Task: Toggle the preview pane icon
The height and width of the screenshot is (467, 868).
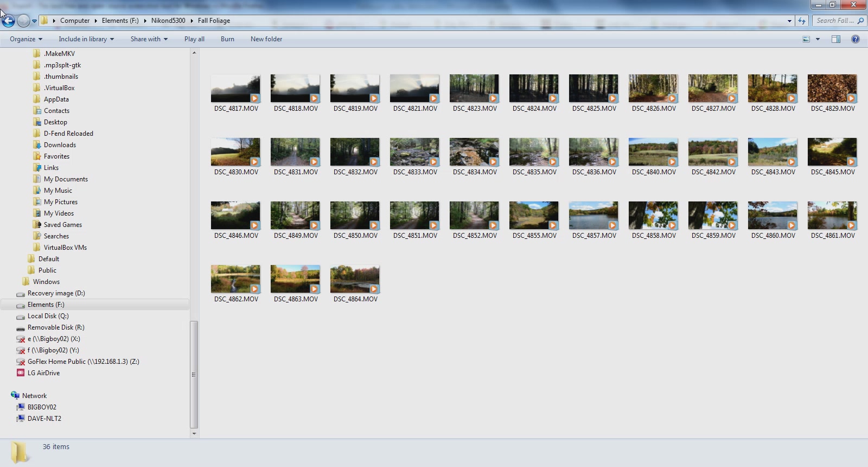Action: 836,39
